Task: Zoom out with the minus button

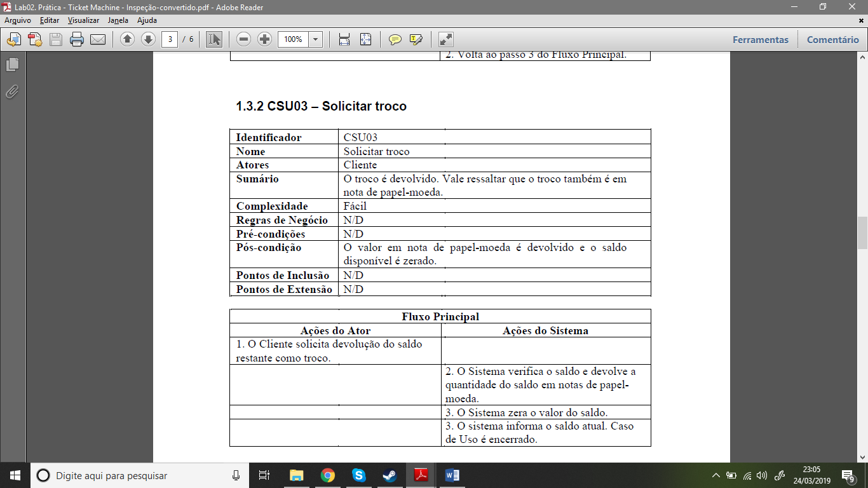Action: [x=243, y=39]
